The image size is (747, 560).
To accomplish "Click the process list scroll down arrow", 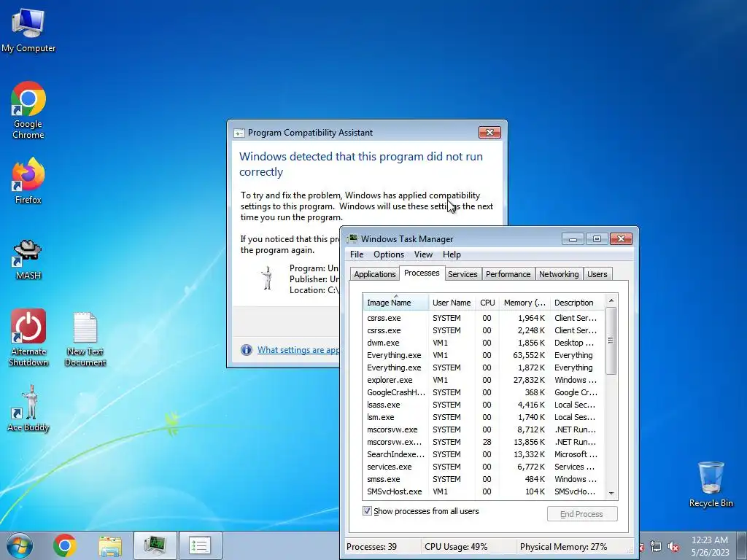I will tap(611, 494).
